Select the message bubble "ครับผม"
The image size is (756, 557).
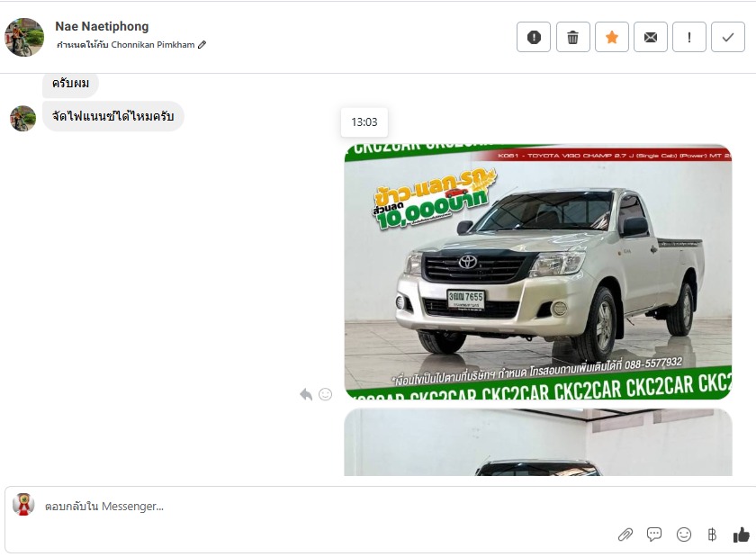tap(70, 84)
